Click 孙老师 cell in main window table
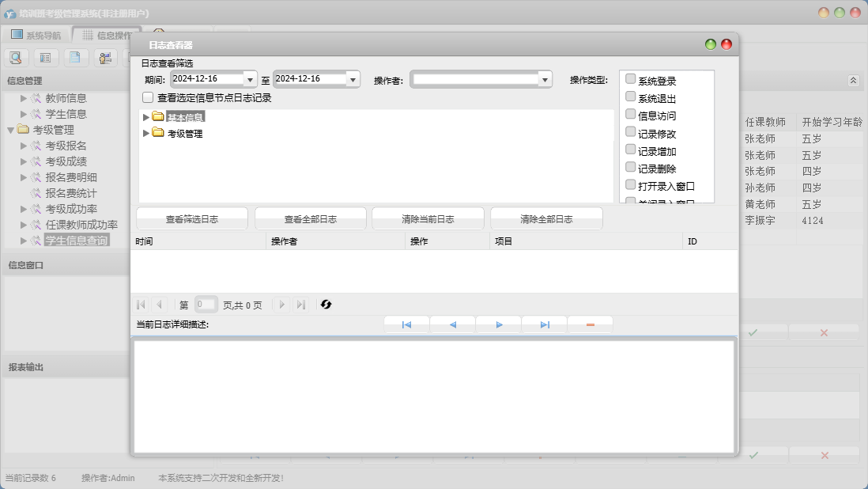The width and height of the screenshot is (868, 489). click(760, 188)
